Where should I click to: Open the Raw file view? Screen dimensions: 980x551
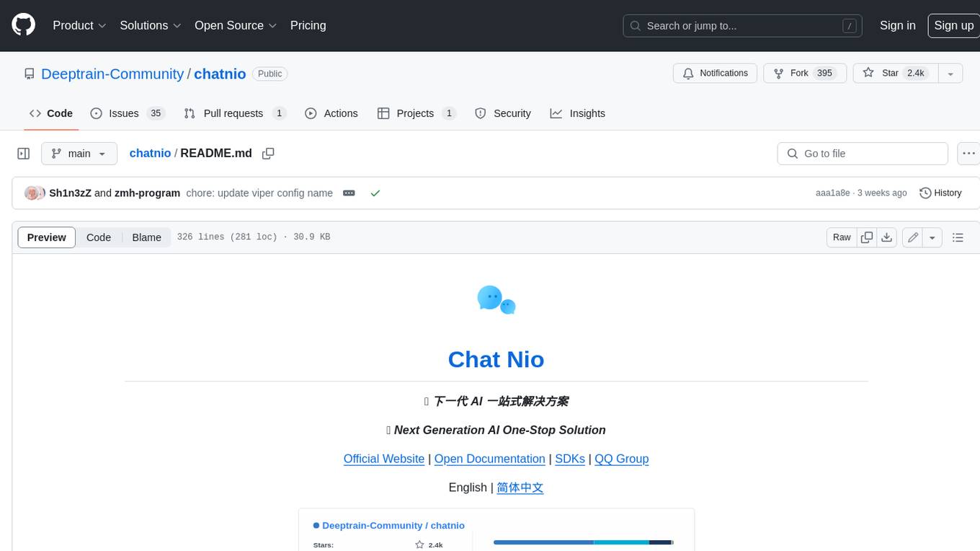842,237
